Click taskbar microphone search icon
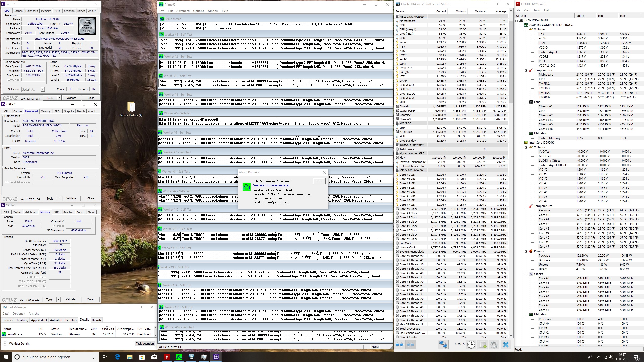 click(93, 357)
